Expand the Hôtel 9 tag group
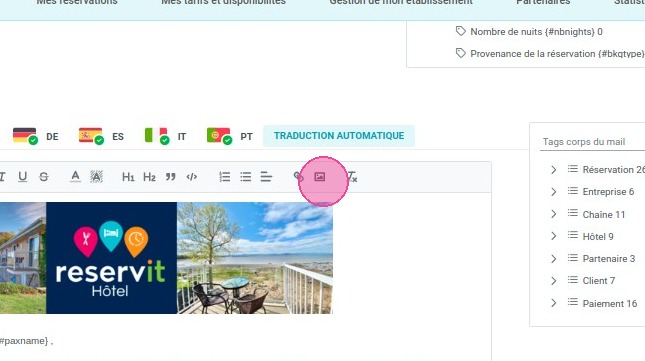The height and width of the screenshot is (361, 645). [x=554, y=236]
